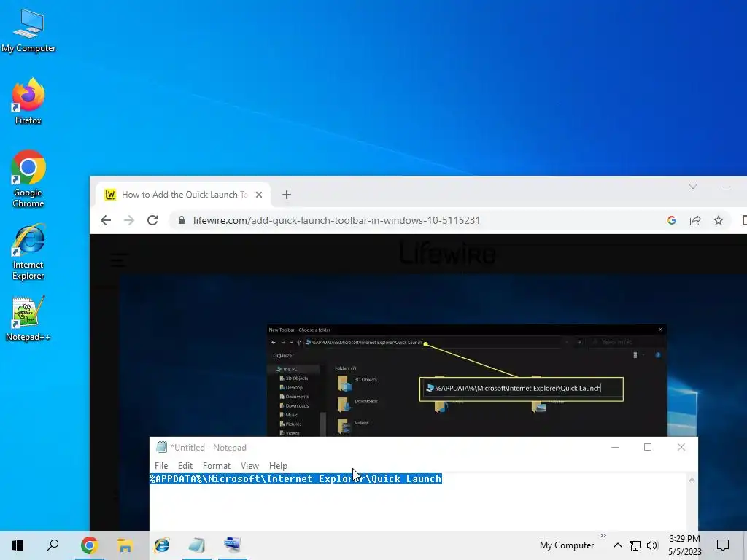Open a new Chrome tab
Image resolution: width=747 pixels, height=560 pixels.
[286, 194]
